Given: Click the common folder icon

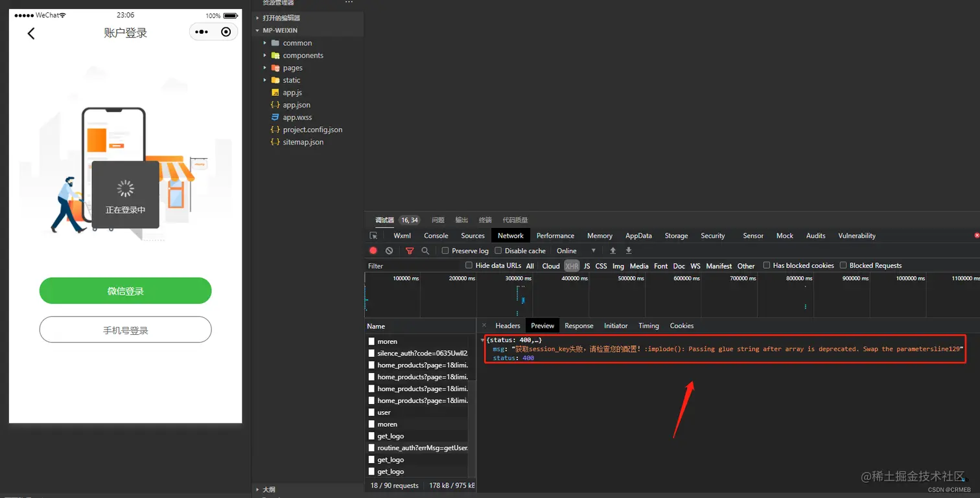Looking at the screenshot, I should (275, 43).
